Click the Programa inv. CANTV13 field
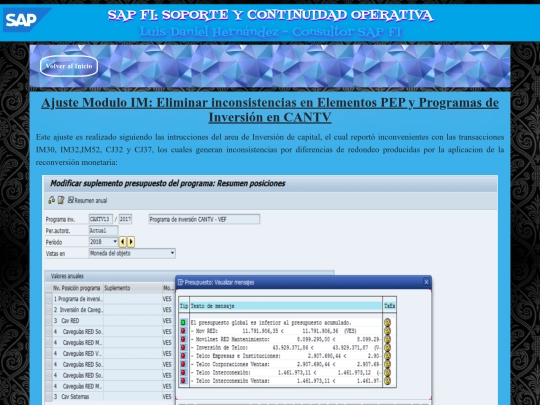The height and width of the screenshot is (405, 540). click(101, 219)
